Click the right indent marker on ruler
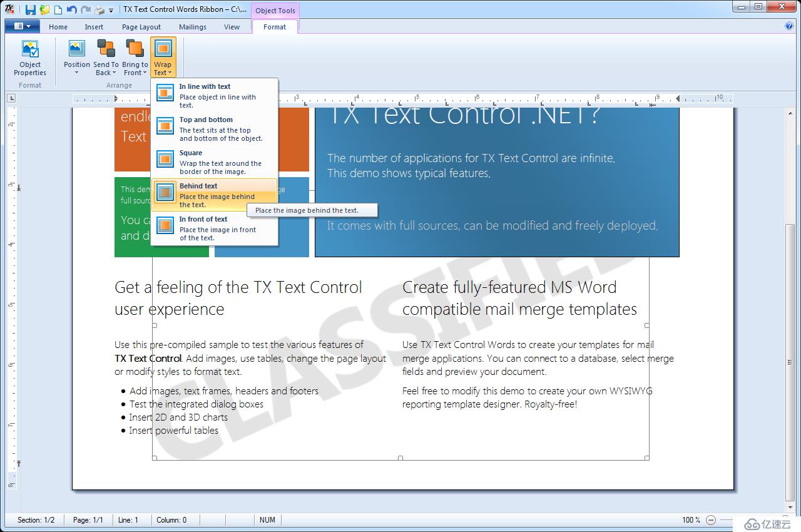Viewport: 801px width, 532px height. tap(678, 98)
